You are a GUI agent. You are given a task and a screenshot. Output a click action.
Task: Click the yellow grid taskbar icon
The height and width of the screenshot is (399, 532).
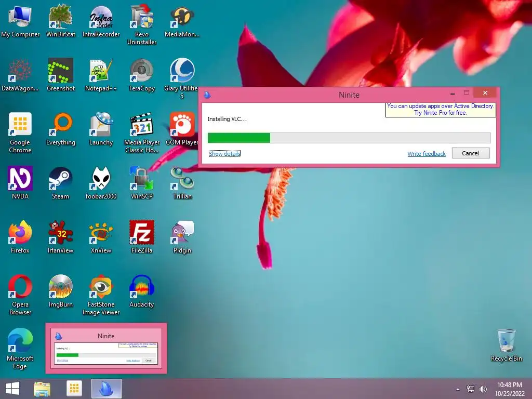pyautogui.click(x=74, y=389)
